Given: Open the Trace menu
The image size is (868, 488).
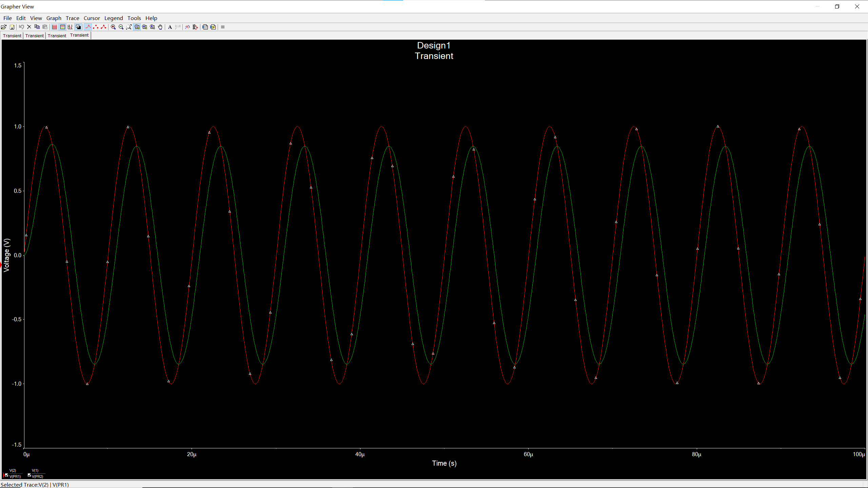Looking at the screenshot, I should click(72, 18).
